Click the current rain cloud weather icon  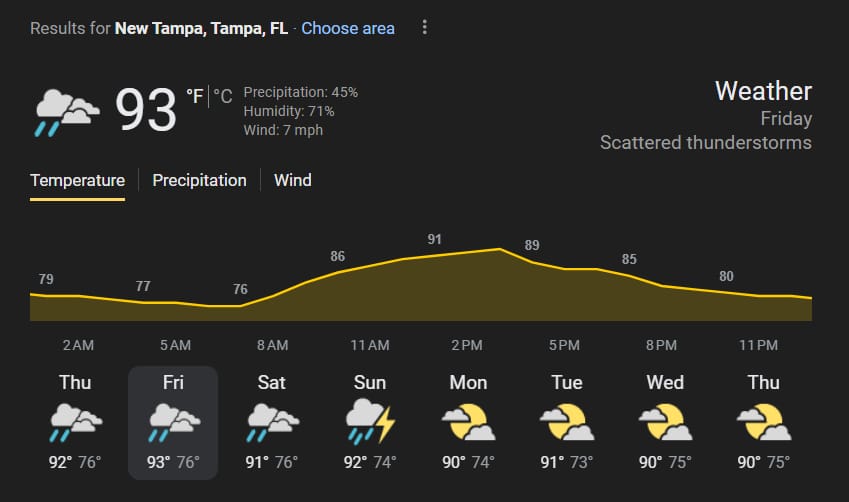tap(67, 113)
